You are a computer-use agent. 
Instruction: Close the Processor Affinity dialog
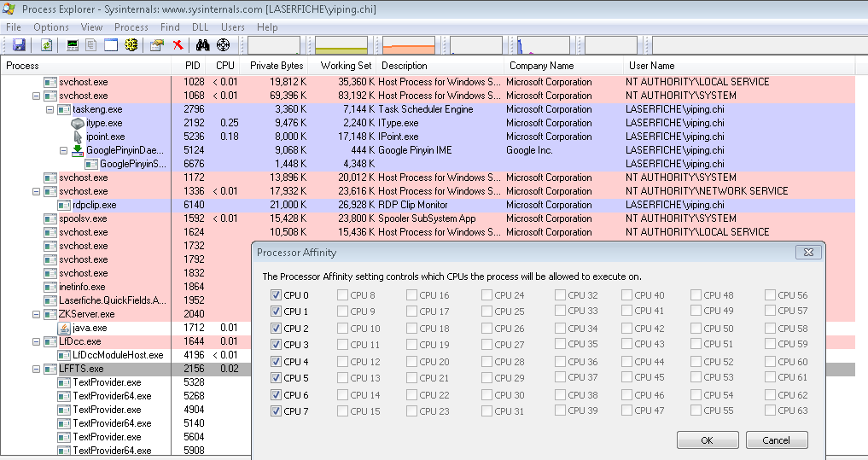[808, 253]
